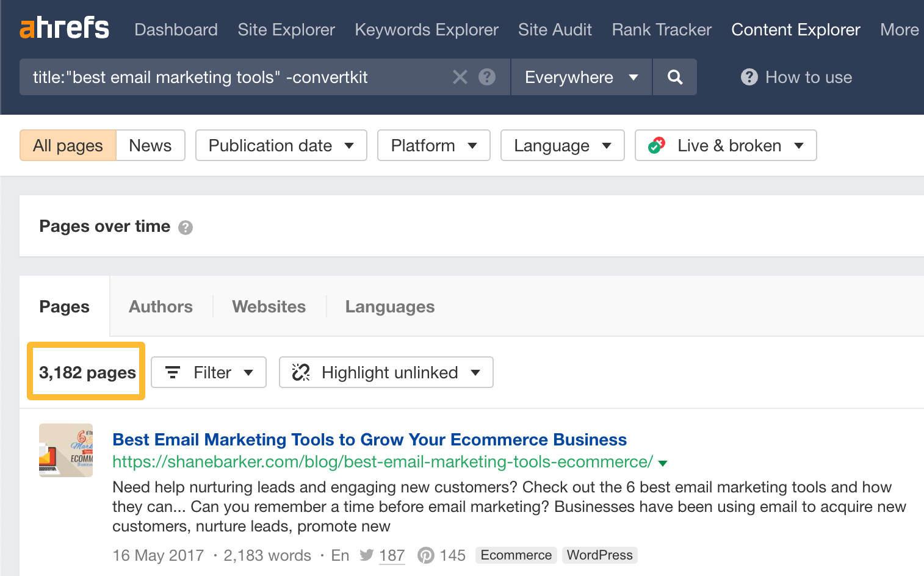Click the Twitter icon showing 187 shares
Viewport: 924px width, 576px height.
click(367, 555)
